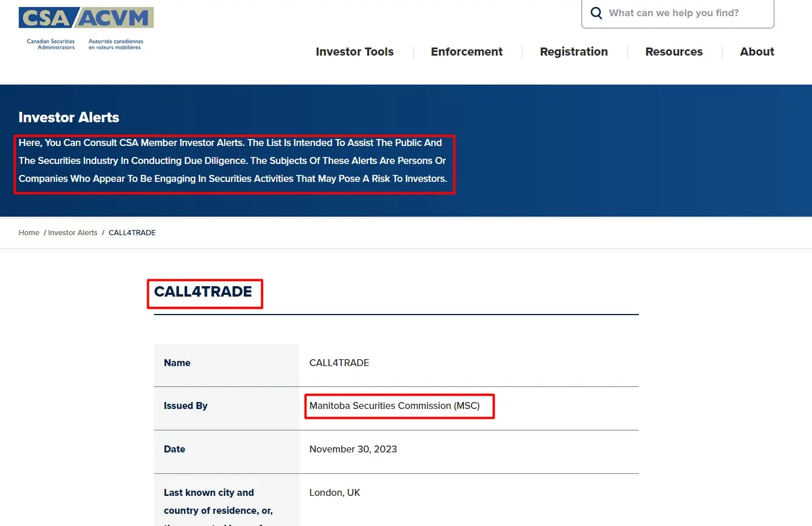
Task: Open the Resources menu
Action: pos(674,52)
